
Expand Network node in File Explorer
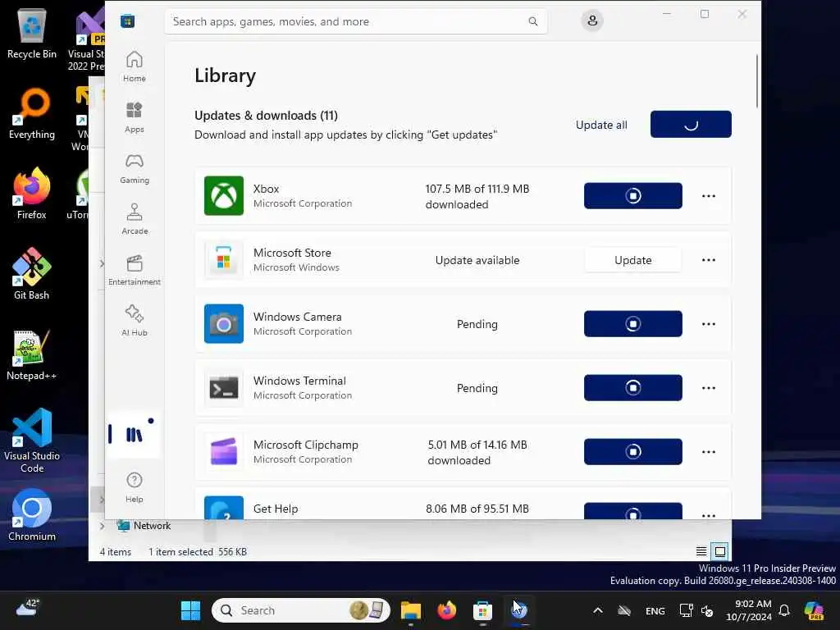[103, 526]
